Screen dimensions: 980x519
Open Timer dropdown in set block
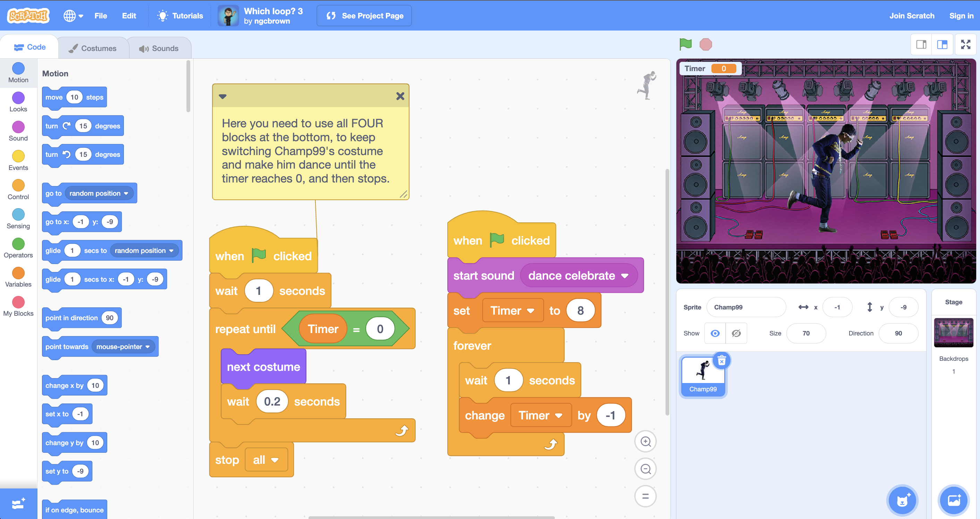(512, 310)
